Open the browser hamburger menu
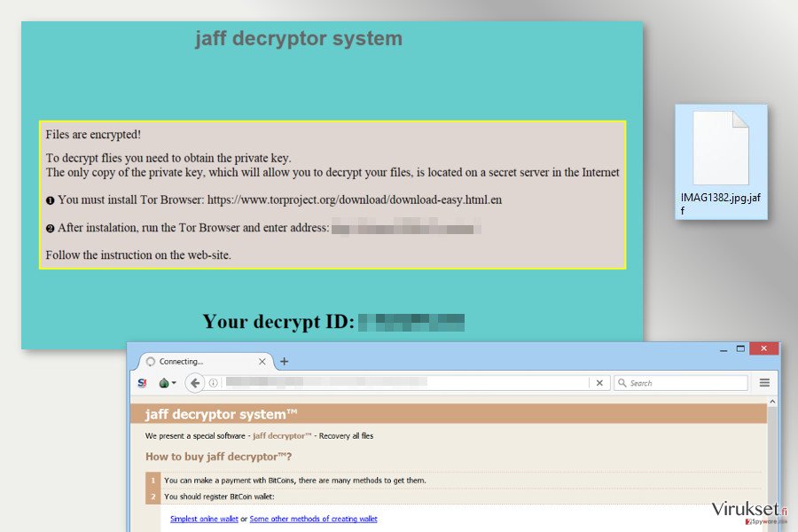This screenshot has height=532, width=798. pos(764,382)
